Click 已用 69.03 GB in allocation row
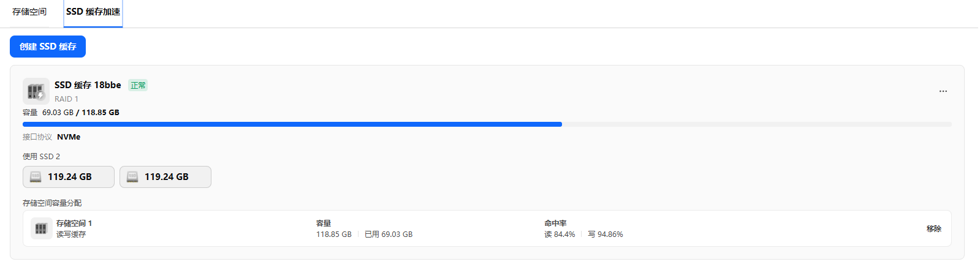This screenshot has width=980, height=270. click(389, 234)
